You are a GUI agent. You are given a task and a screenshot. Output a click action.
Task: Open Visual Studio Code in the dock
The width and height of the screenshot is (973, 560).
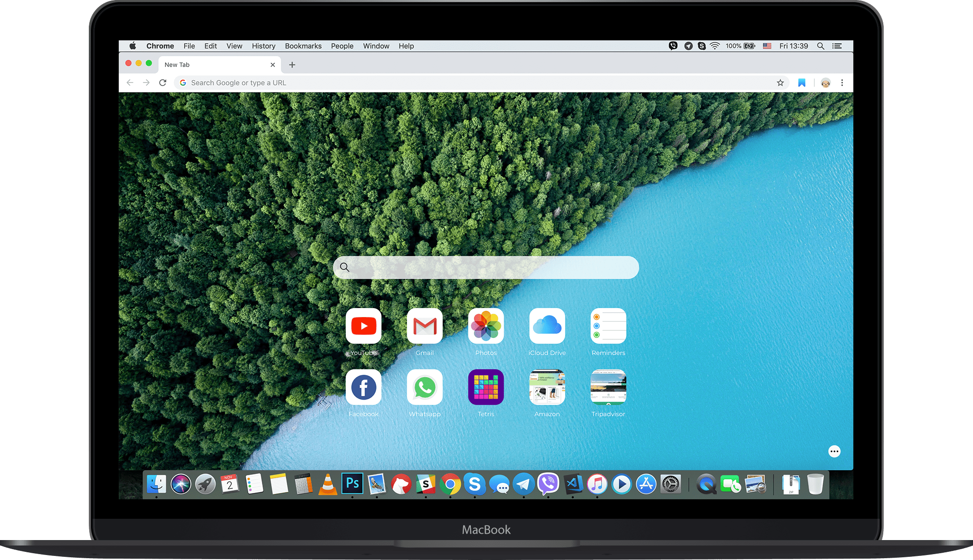(x=573, y=484)
